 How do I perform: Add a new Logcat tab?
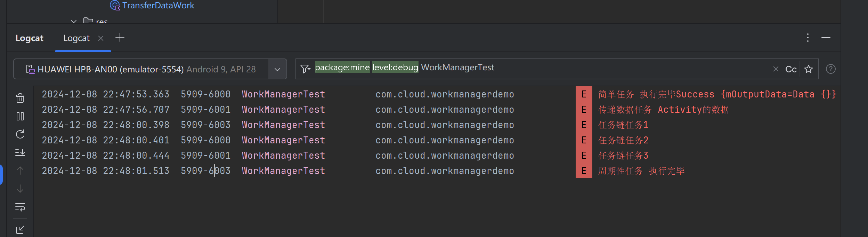coord(120,38)
